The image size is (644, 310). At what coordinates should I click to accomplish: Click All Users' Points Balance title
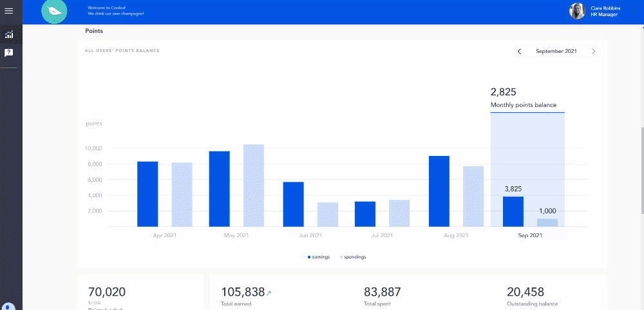122,50
